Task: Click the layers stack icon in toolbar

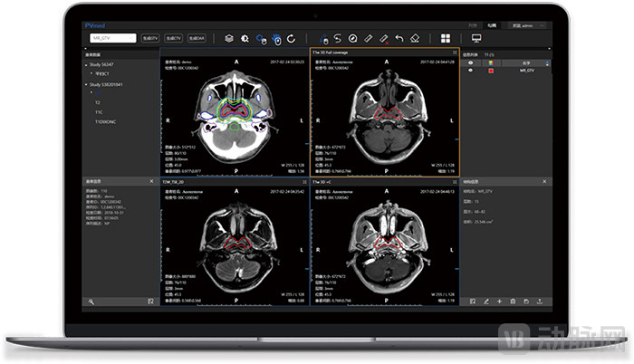Action: (x=229, y=39)
